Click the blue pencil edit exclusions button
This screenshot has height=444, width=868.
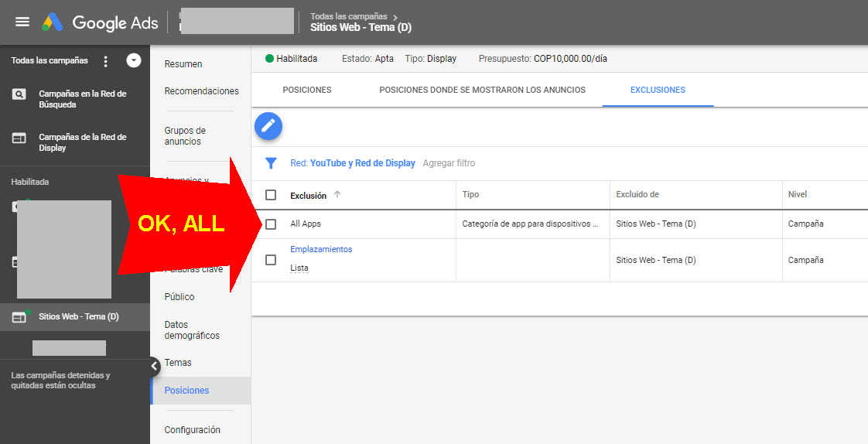(x=268, y=126)
